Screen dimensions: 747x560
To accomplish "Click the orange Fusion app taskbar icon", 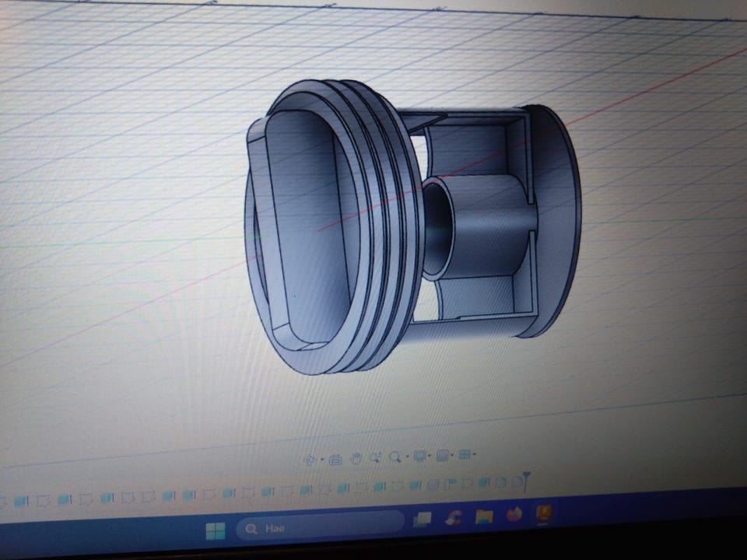I will coord(544,514).
